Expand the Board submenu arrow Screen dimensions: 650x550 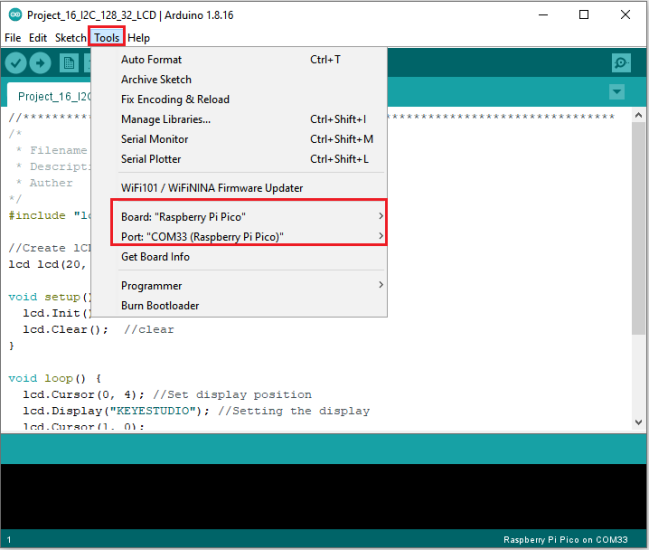click(381, 216)
